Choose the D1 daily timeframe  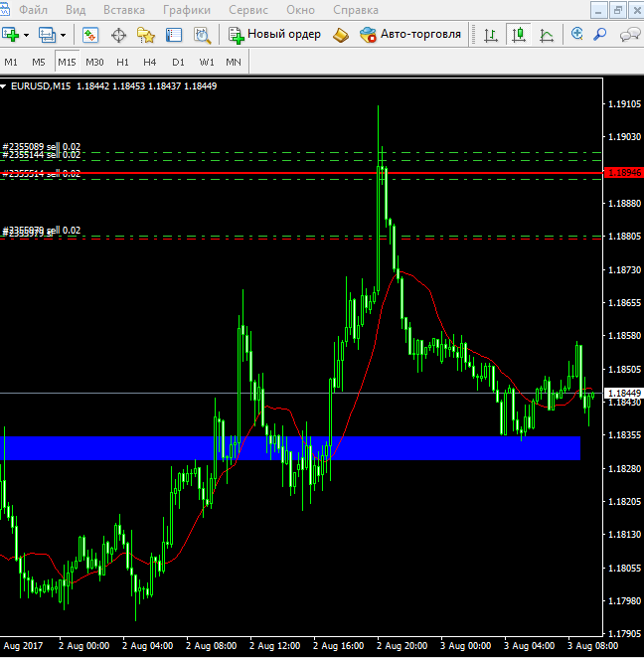[178, 62]
